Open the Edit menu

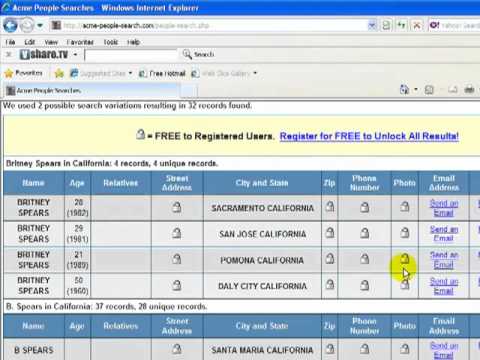click(x=29, y=42)
